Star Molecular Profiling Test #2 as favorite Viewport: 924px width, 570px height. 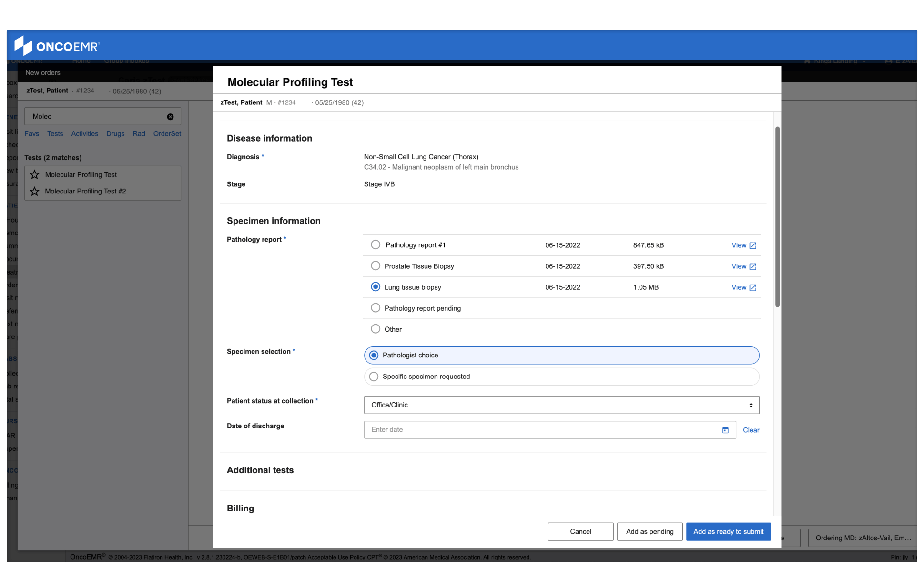[34, 192]
